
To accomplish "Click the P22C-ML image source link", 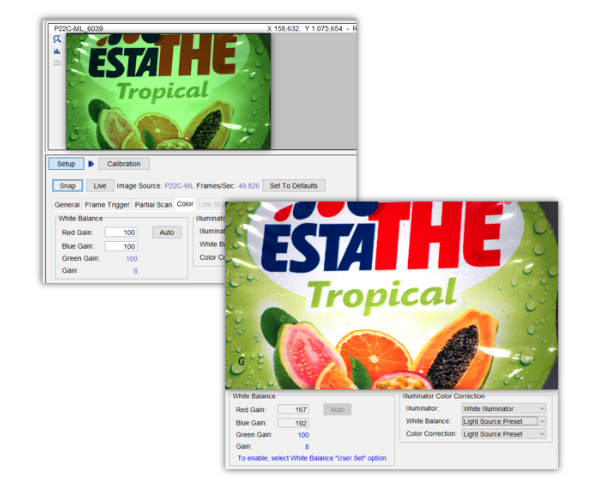I will (179, 186).
